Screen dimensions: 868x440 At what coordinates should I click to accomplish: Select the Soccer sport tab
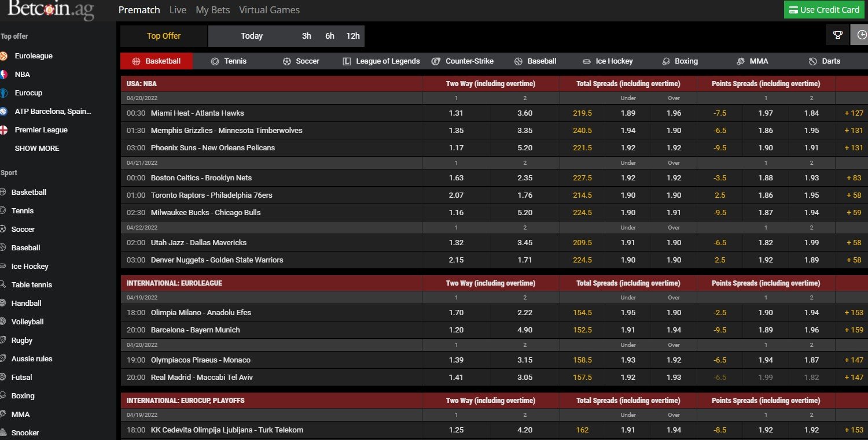point(301,61)
